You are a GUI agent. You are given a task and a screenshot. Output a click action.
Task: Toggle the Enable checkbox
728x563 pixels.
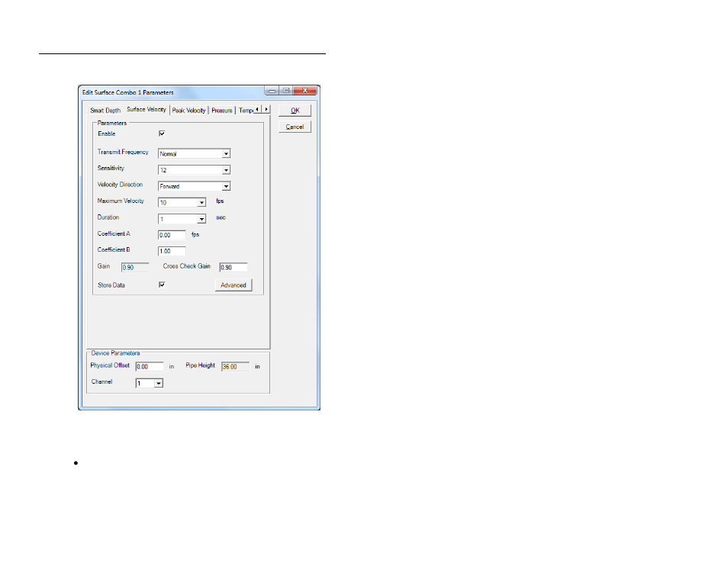(162, 134)
